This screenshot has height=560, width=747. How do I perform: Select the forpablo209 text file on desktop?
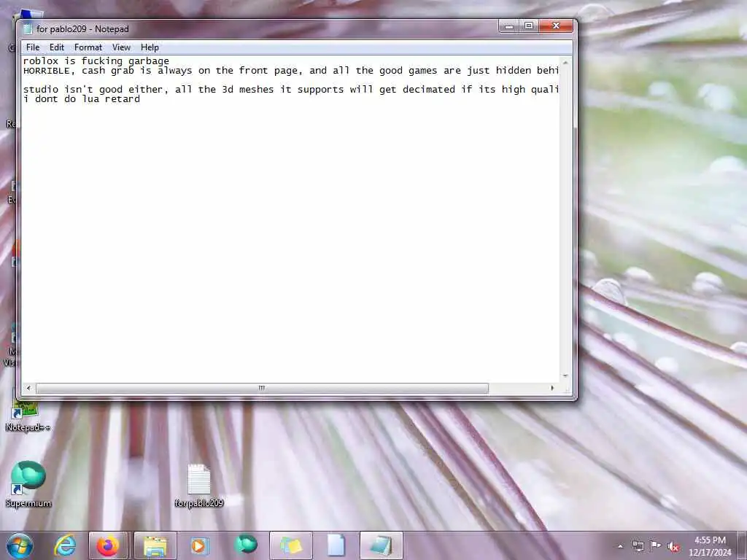pyautogui.click(x=198, y=486)
